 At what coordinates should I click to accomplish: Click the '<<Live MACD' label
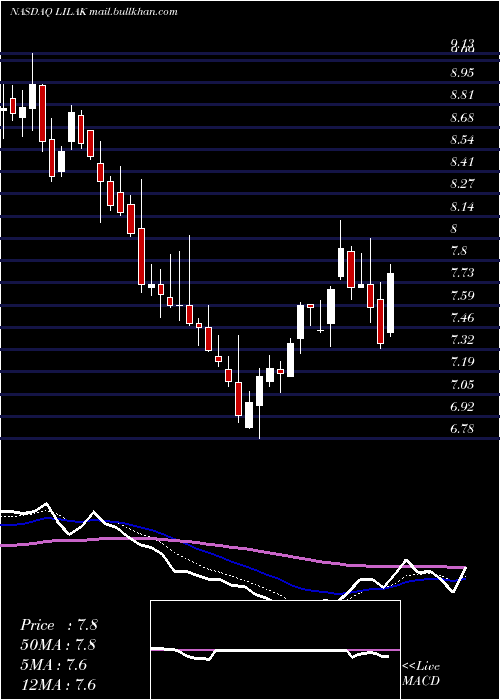[421, 674]
